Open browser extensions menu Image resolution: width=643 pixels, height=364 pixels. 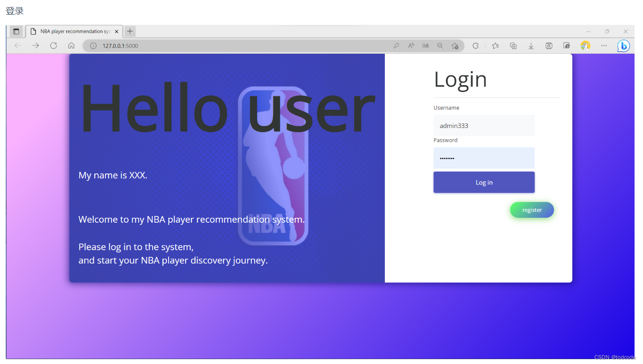click(475, 45)
